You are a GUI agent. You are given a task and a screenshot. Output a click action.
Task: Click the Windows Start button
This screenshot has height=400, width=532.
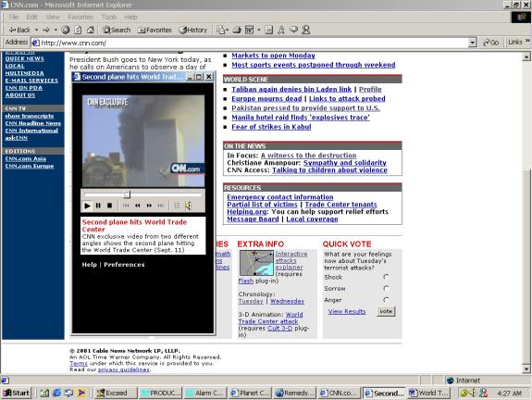click(17, 393)
